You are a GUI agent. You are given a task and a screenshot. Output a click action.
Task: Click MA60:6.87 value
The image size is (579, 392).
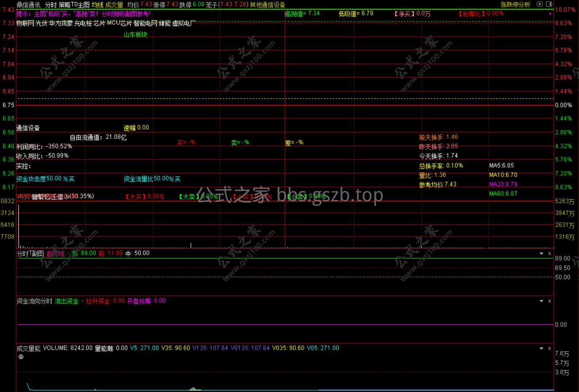click(503, 194)
